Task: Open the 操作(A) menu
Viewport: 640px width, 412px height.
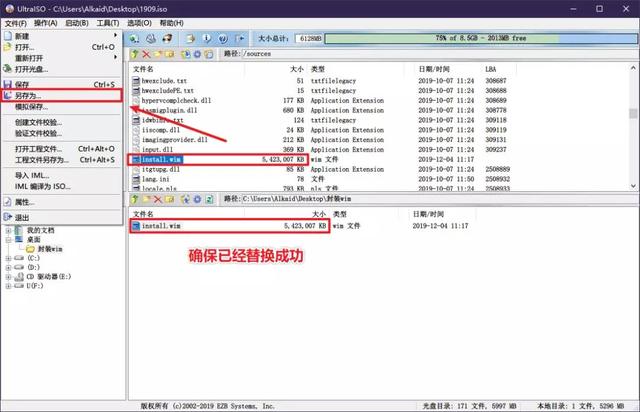Action: pyautogui.click(x=45, y=23)
